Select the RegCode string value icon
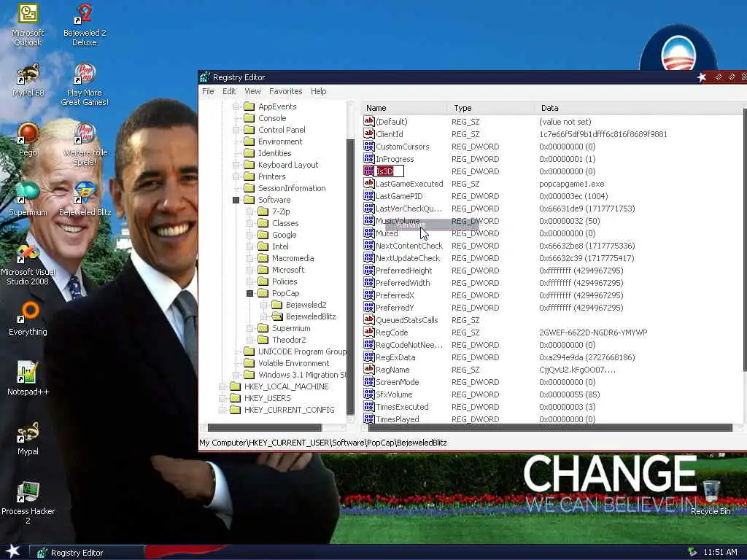This screenshot has height=560, width=747. coord(368,332)
